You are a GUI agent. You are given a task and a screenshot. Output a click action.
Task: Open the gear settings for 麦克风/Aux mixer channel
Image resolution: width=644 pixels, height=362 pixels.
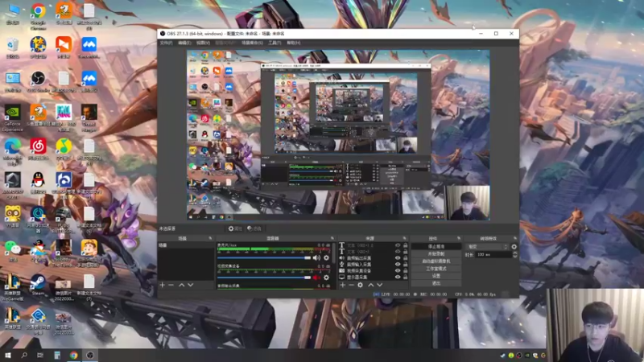(x=327, y=257)
